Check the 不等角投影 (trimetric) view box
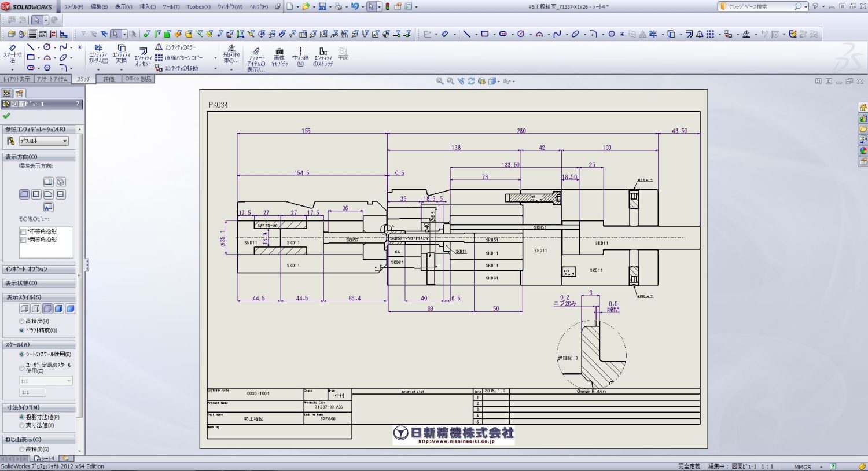The width and height of the screenshot is (868, 471). 24,231
